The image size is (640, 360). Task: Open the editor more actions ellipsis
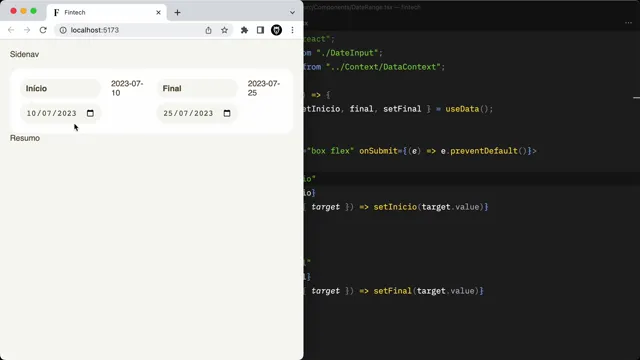click(628, 23)
